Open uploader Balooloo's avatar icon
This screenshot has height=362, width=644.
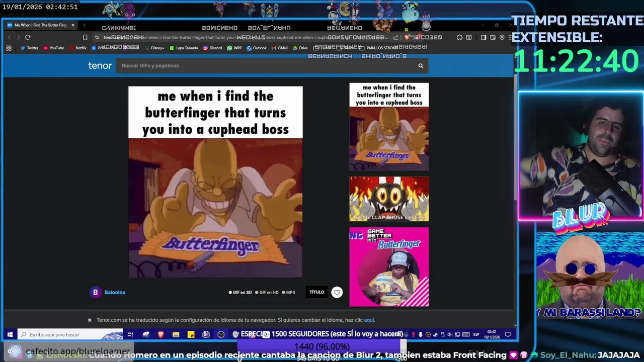[x=95, y=292]
